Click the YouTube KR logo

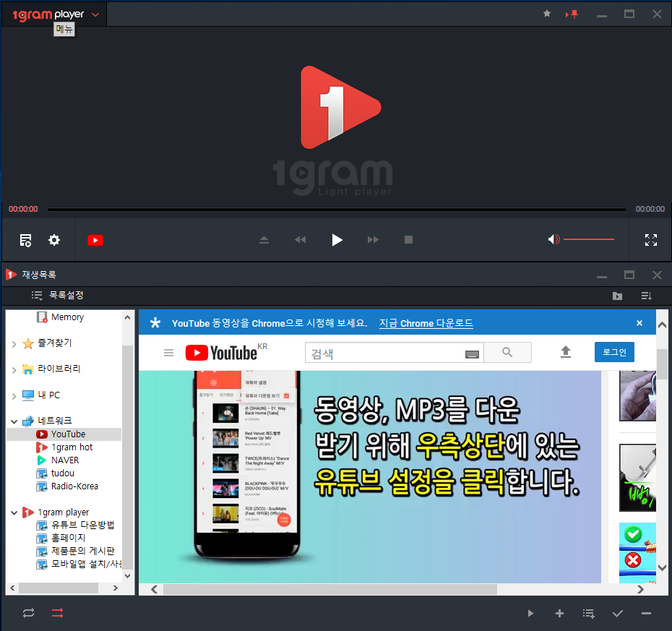point(226,353)
